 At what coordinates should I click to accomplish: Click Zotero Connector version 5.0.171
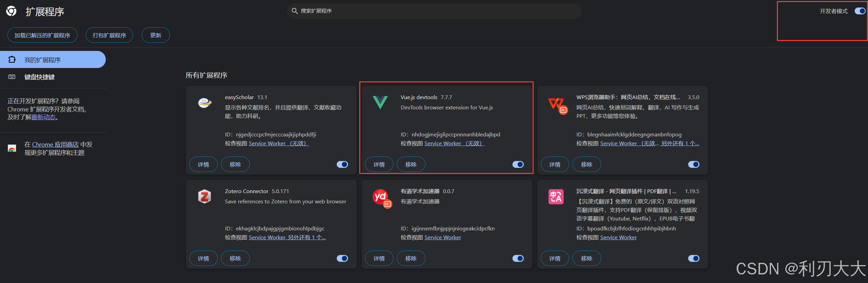coord(280,191)
